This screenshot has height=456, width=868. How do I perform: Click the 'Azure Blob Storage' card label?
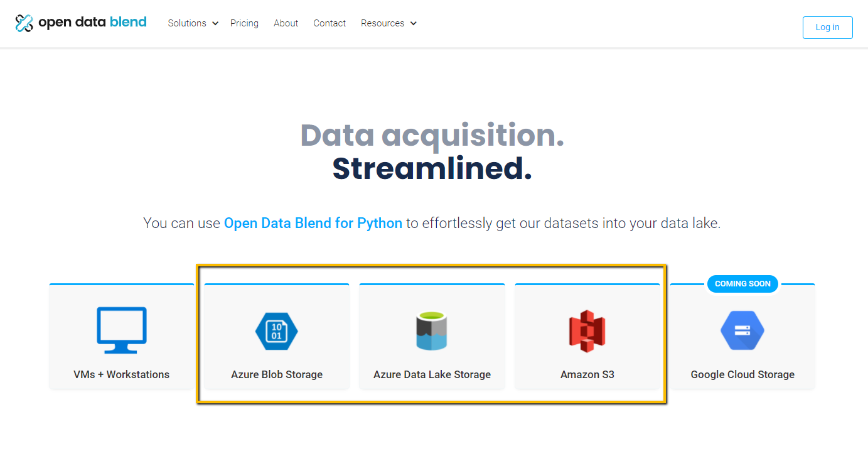tap(277, 374)
